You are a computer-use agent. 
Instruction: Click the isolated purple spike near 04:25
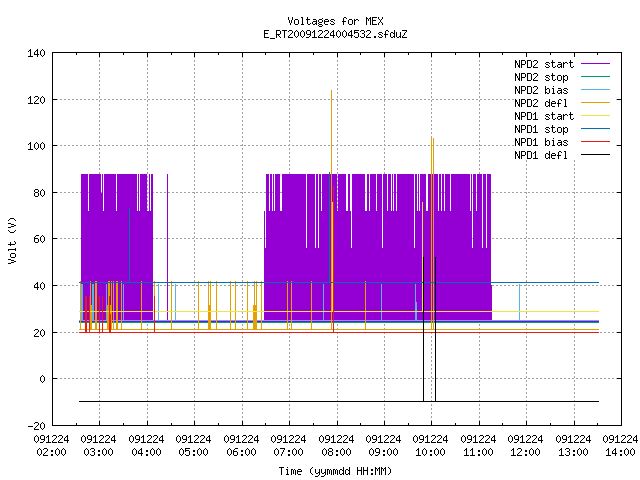click(167, 247)
